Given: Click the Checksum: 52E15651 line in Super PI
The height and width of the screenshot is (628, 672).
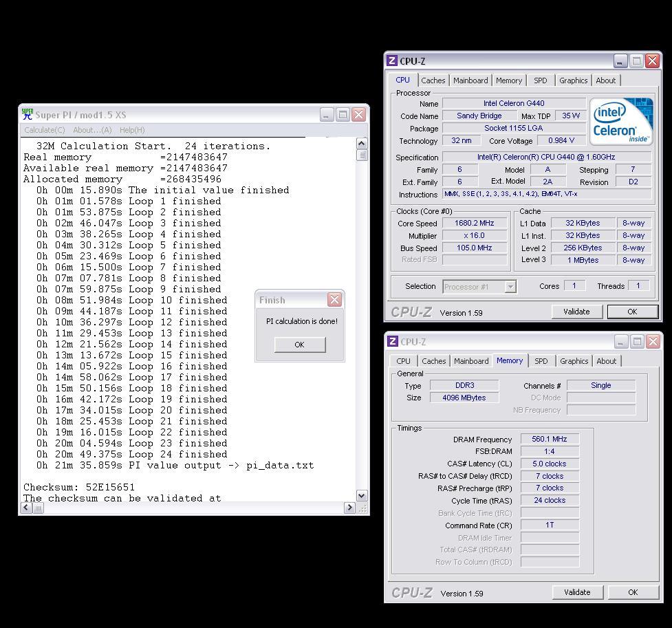Looking at the screenshot, I should point(79,488).
